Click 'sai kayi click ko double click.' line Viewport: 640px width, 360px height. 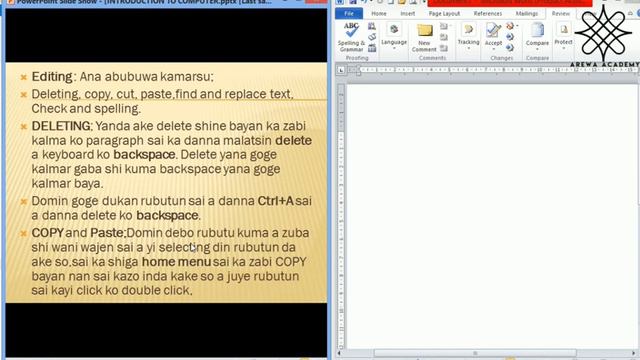point(112,290)
